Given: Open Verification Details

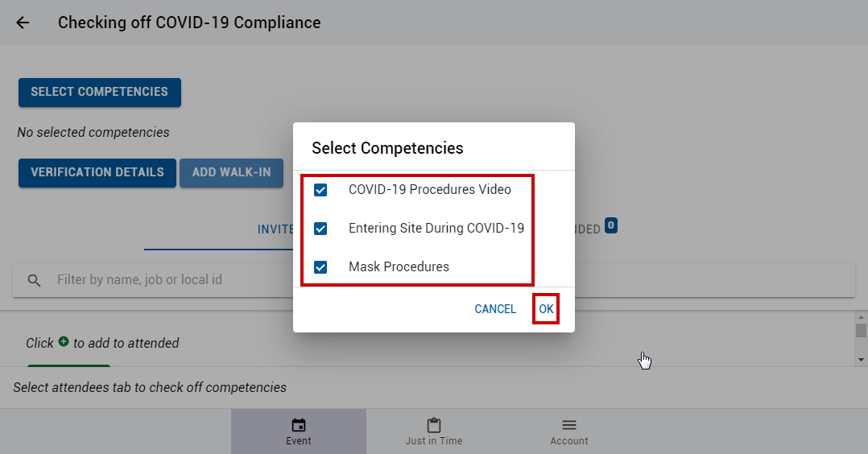Looking at the screenshot, I should click(x=97, y=173).
